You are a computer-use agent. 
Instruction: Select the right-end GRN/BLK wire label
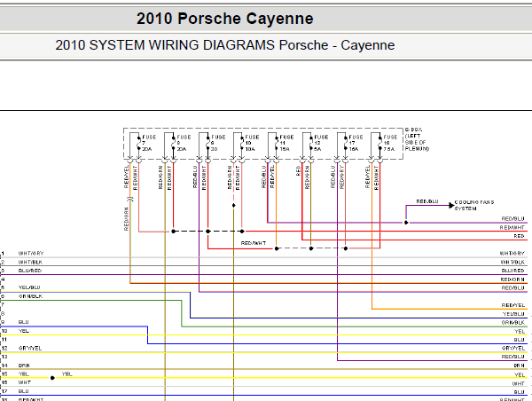click(x=513, y=323)
